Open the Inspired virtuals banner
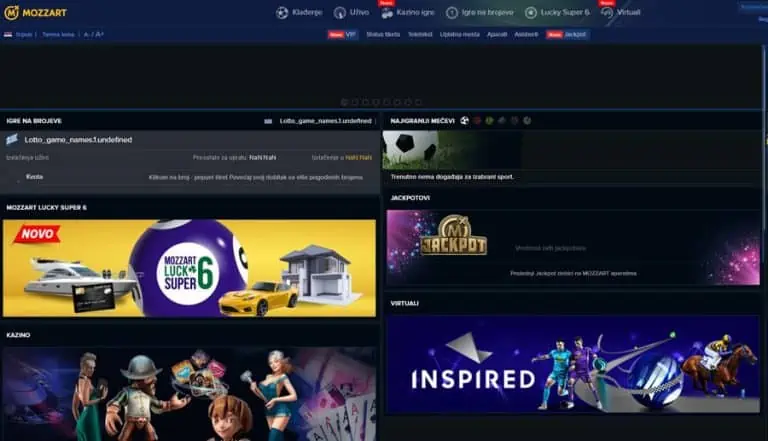Image resolution: width=768 pixels, height=441 pixels. tap(573, 364)
